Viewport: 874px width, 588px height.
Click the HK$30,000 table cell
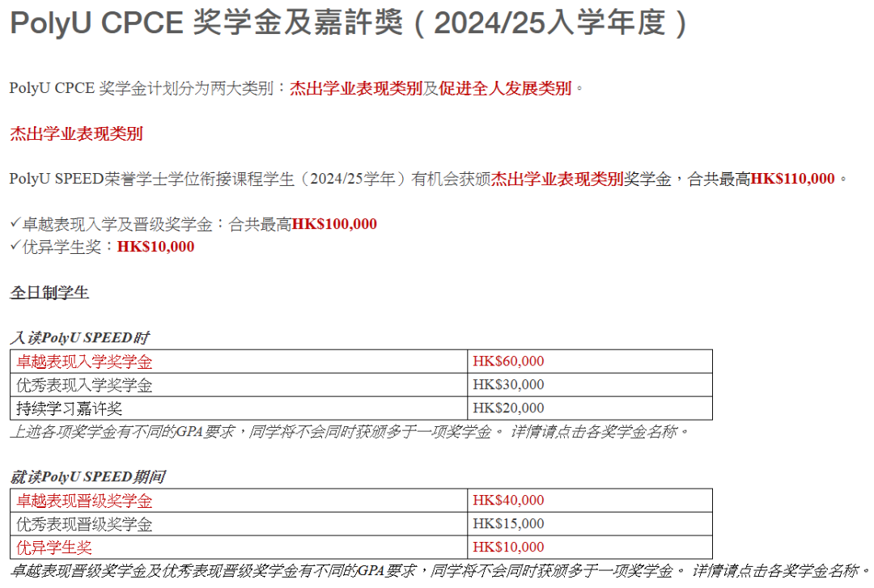click(x=590, y=384)
